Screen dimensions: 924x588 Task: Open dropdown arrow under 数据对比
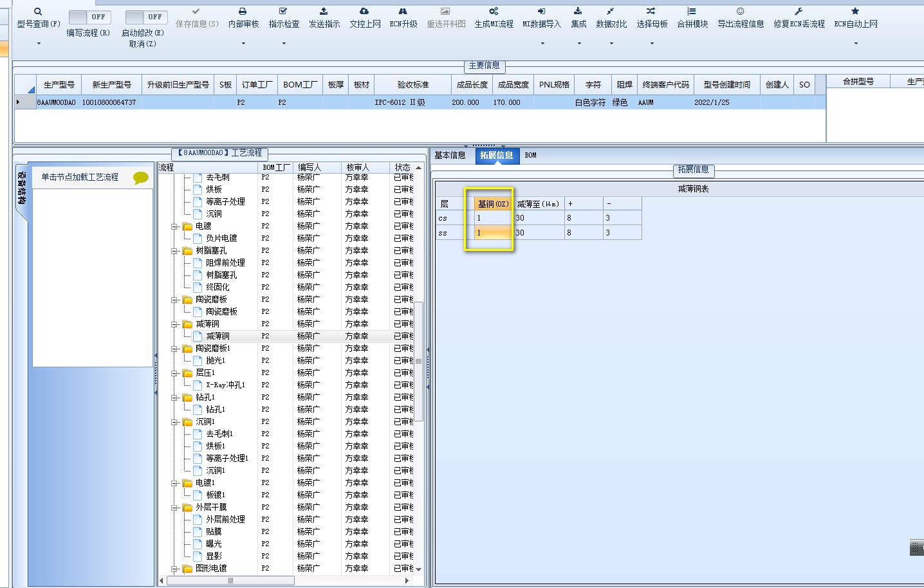(x=611, y=44)
